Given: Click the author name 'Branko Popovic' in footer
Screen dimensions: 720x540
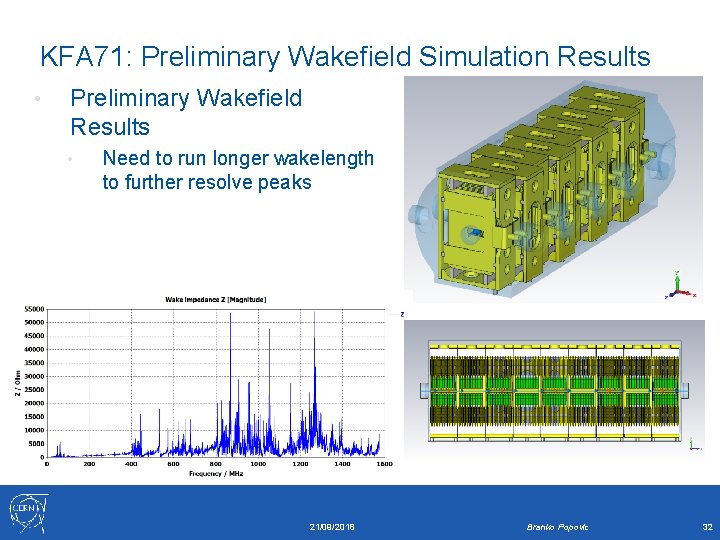Looking at the screenshot, I should (x=557, y=527).
